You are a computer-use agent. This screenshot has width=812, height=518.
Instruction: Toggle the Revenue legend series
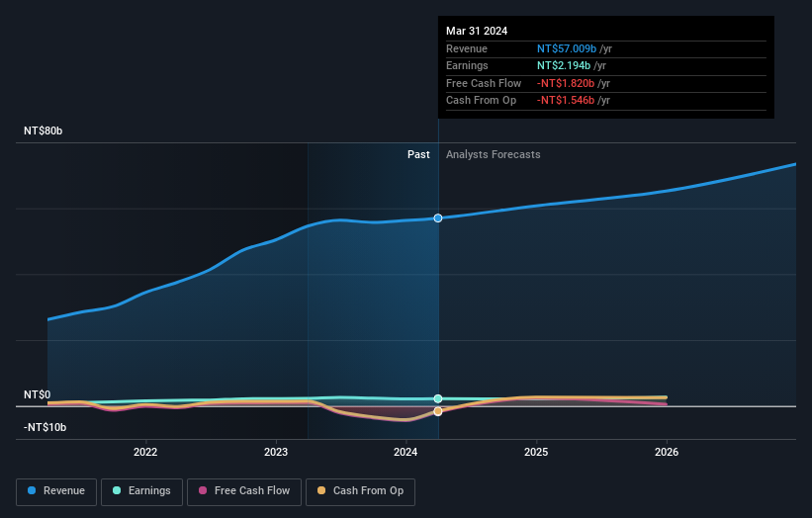pyautogui.click(x=56, y=491)
